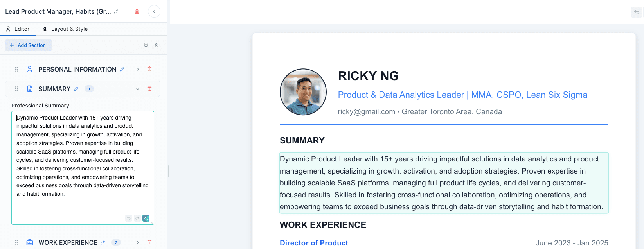Screen dimensions: 644x249
Task: Click the AI sparkle enhance button in summary
Action: (146, 218)
